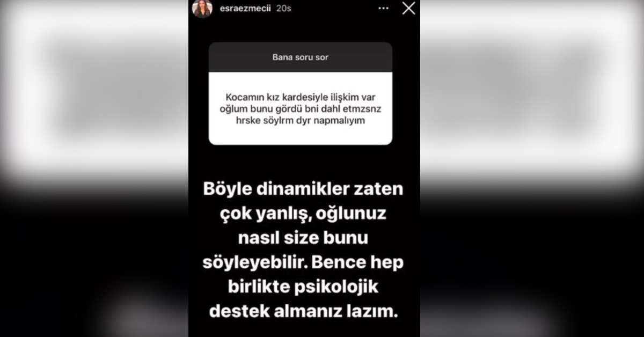
Task: Tap the blurred right side for next story
Action: [532, 169]
